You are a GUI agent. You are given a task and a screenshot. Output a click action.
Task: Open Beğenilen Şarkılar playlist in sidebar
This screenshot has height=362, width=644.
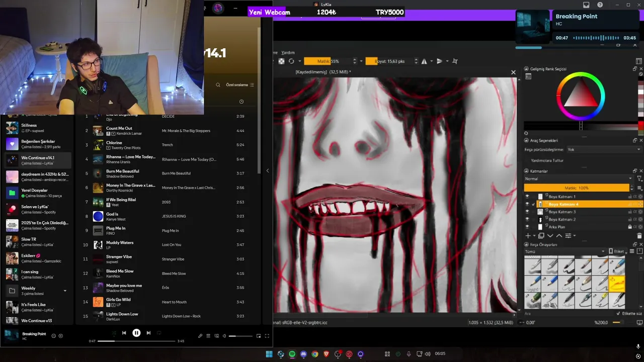38,144
